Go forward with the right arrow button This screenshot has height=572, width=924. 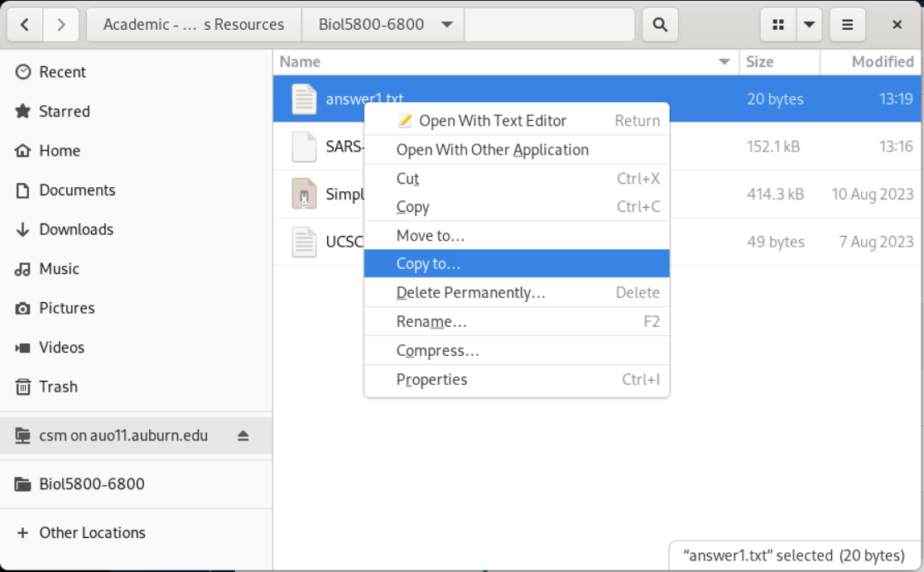coord(60,25)
